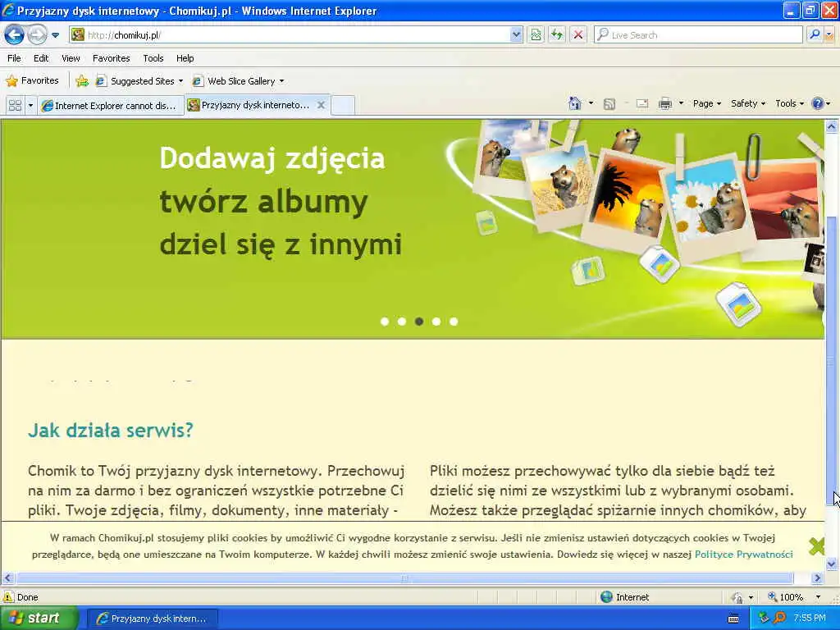Click the Print icon
The width and height of the screenshot is (840, 630).
665,104
